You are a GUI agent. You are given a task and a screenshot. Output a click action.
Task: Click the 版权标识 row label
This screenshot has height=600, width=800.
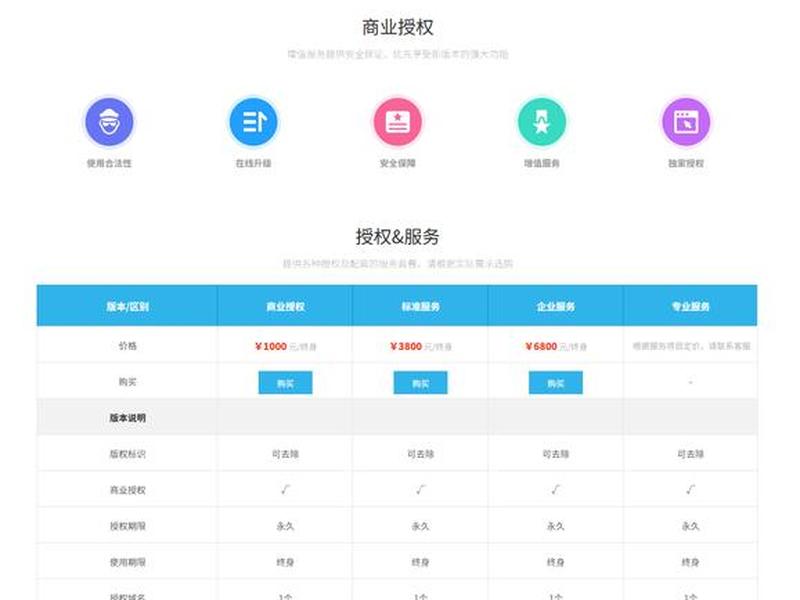128,454
